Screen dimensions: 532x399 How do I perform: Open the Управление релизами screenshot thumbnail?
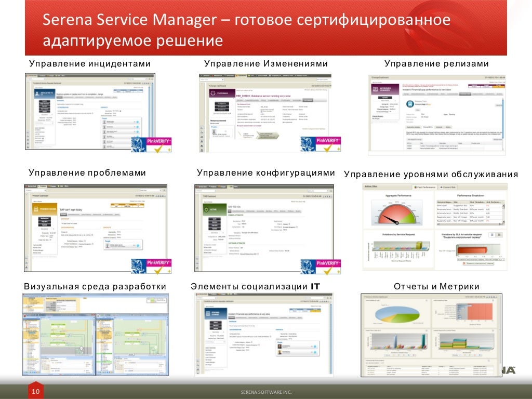(x=436, y=115)
